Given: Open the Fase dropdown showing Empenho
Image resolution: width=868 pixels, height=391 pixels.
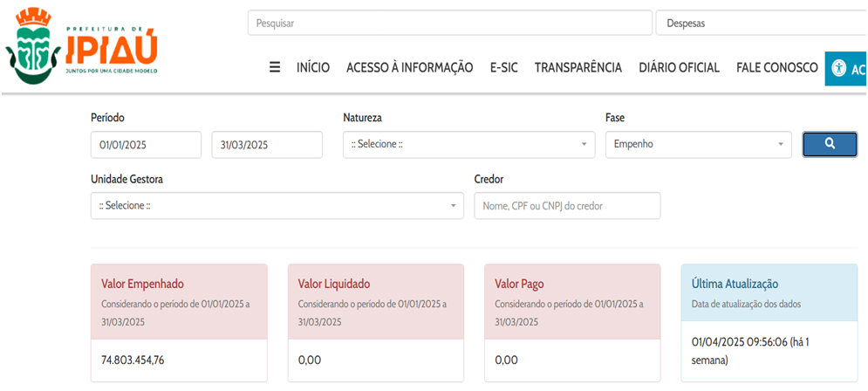Looking at the screenshot, I should coord(698,144).
